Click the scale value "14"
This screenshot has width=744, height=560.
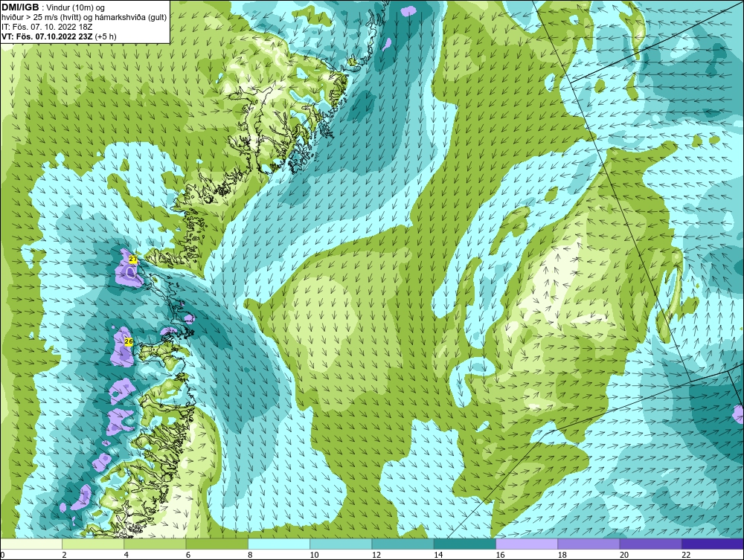438,556
